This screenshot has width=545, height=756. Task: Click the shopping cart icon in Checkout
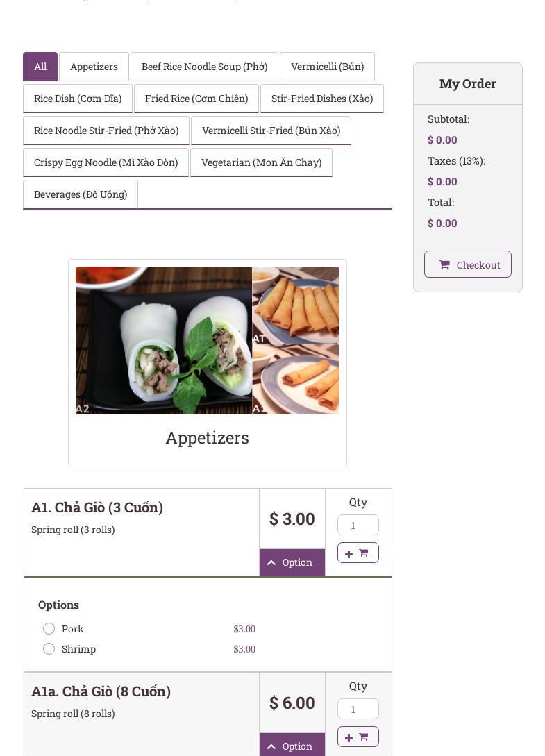(x=444, y=265)
